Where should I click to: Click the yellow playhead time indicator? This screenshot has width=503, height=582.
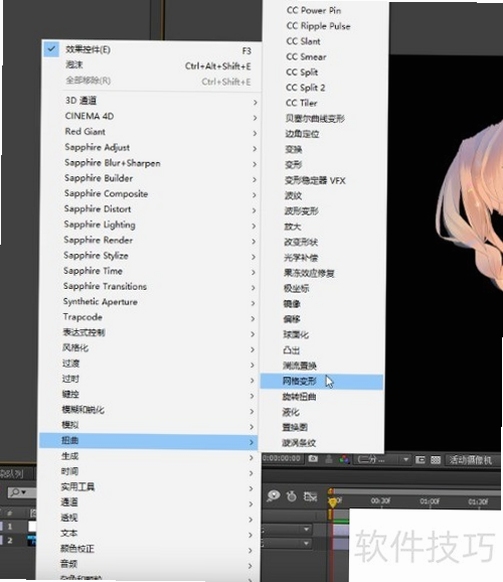333,502
